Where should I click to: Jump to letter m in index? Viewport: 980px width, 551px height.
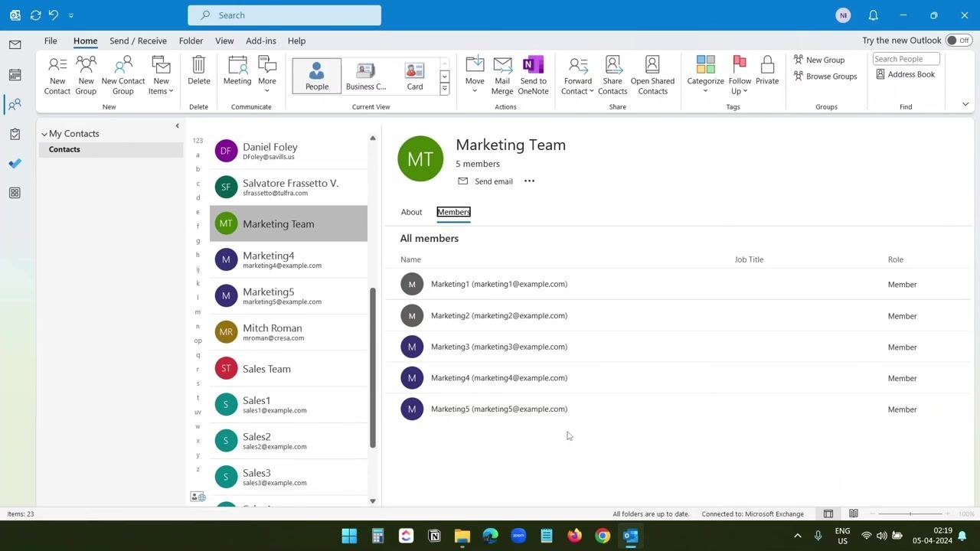click(x=198, y=312)
